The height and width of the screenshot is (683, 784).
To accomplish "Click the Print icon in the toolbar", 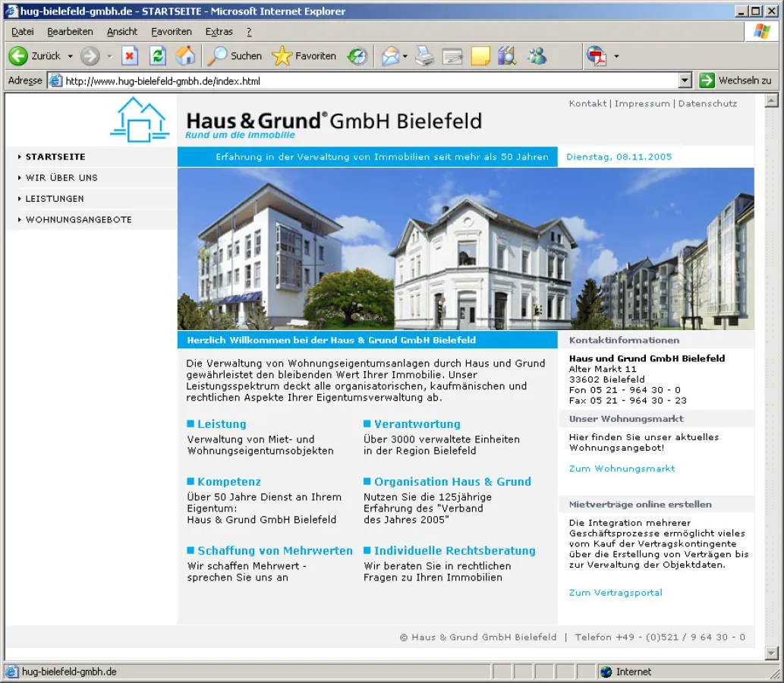I will click(424, 56).
